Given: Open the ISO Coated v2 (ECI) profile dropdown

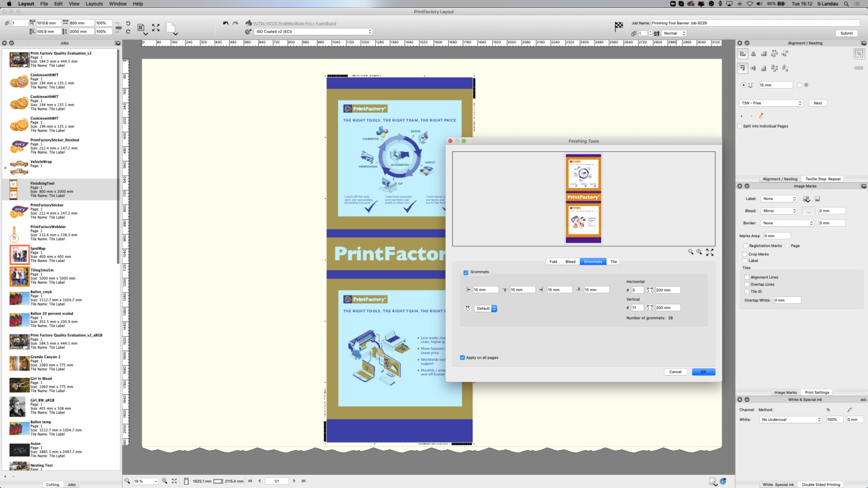Looking at the screenshot, I should [x=313, y=32].
